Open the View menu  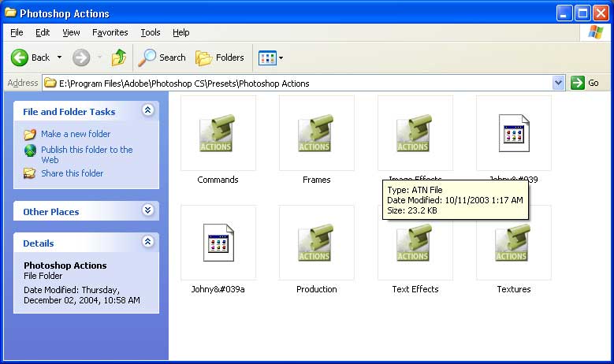pos(71,32)
